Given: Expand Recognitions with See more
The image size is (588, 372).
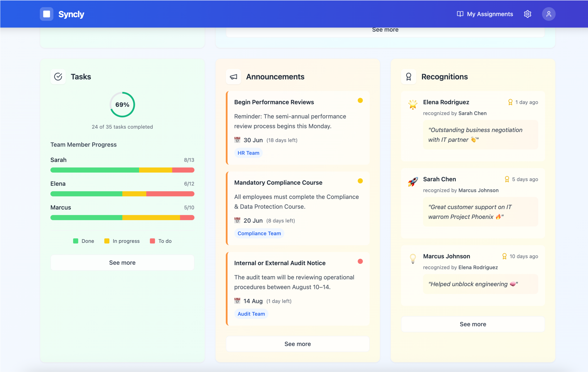Looking at the screenshot, I should [473, 324].
